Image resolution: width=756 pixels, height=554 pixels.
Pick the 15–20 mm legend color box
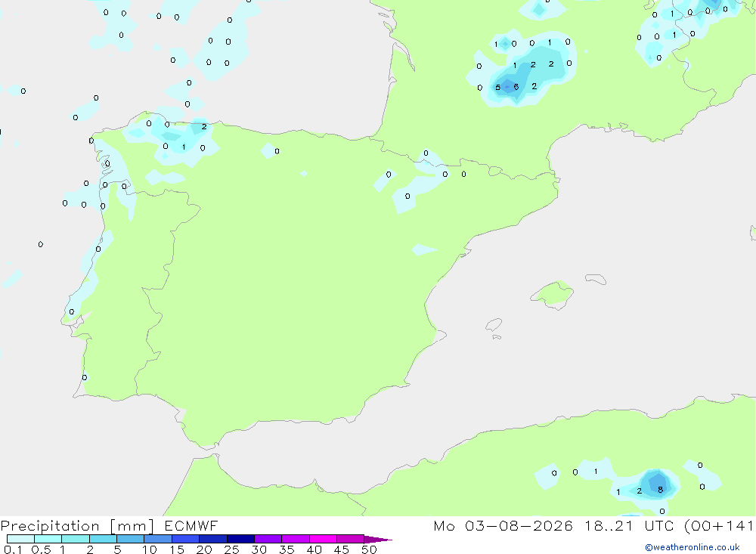click(x=186, y=539)
